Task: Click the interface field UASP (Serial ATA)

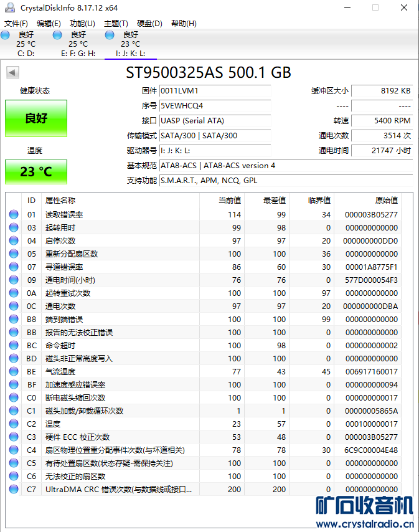Action: [215, 121]
